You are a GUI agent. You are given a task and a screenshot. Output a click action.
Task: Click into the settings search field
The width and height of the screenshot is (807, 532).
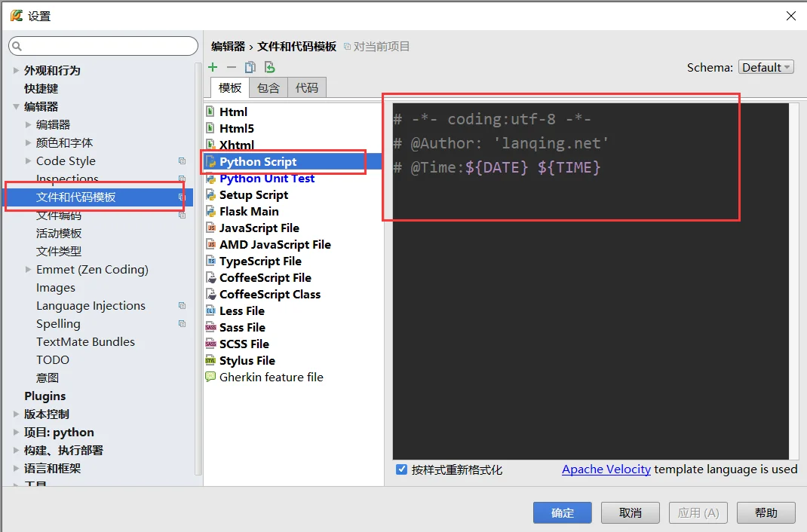(x=106, y=47)
